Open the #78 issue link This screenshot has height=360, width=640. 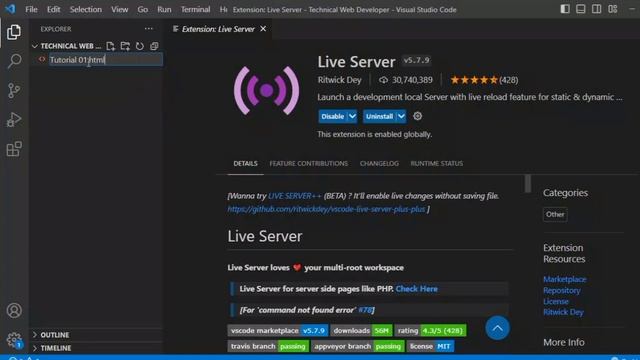pos(365,310)
